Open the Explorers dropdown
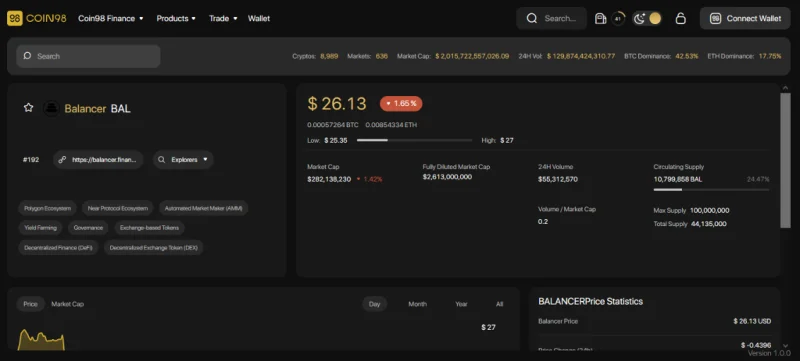The image size is (800, 361). (183, 160)
